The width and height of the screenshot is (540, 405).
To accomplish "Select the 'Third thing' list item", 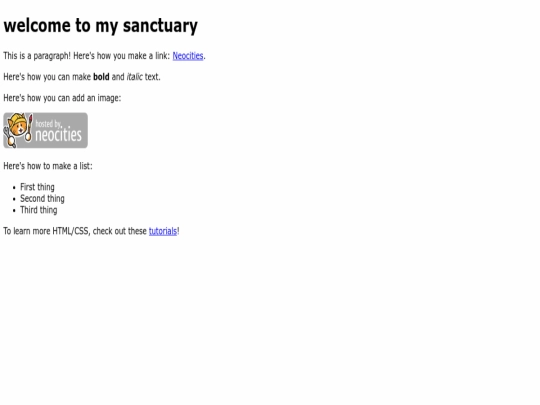I will click(39, 210).
